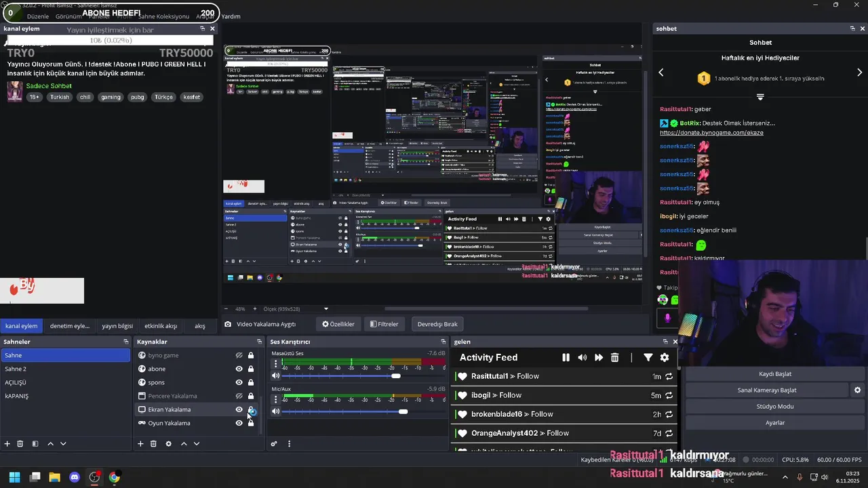Replay ibogil follow alert
The height and width of the screenshot is (488, 868).
(669, 395)
